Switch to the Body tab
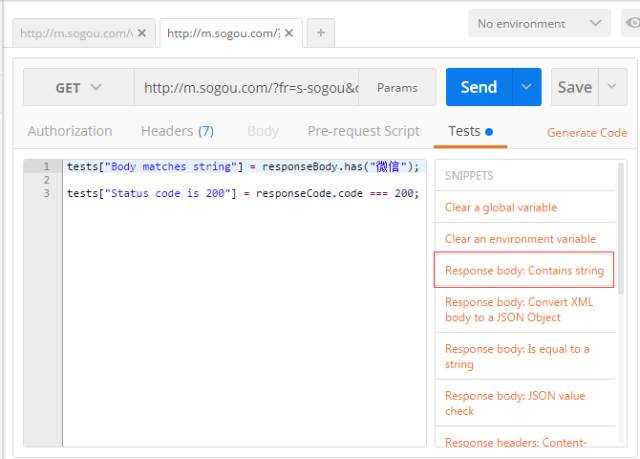 coord(263,131)
